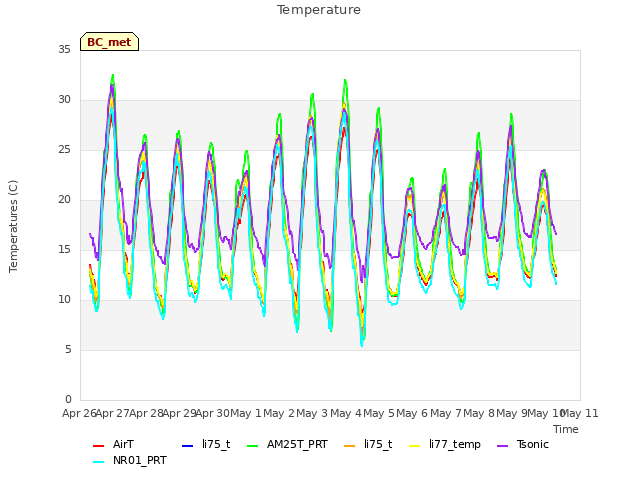640x480 pixels.
Task: Click the May 5 x-axis tick label
Action: pos(379,413)
